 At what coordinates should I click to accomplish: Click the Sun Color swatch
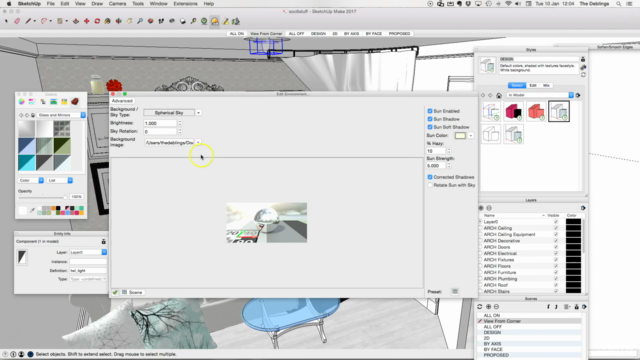[460, 136]
